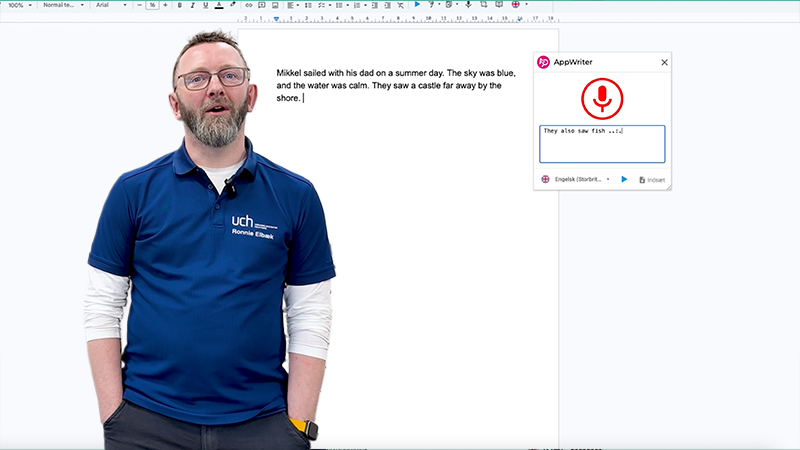Apply underline formatting
This screenshot has height=450, width=800.
tap(205, 5)
